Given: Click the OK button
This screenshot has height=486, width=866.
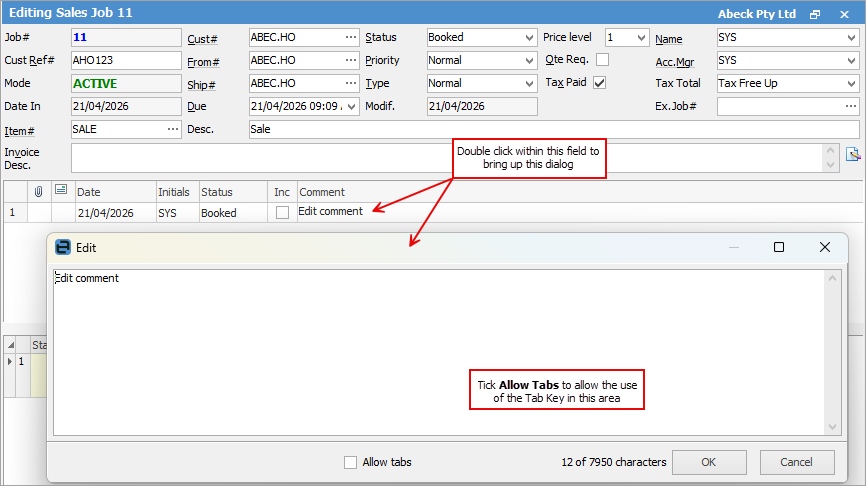Looking at the screenshot, I should click(709, 462).
